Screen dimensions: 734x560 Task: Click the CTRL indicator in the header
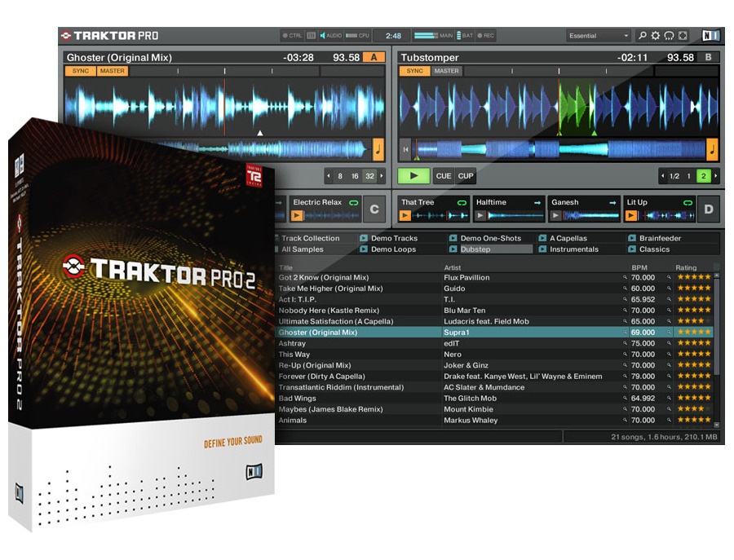tap(293, 36)
